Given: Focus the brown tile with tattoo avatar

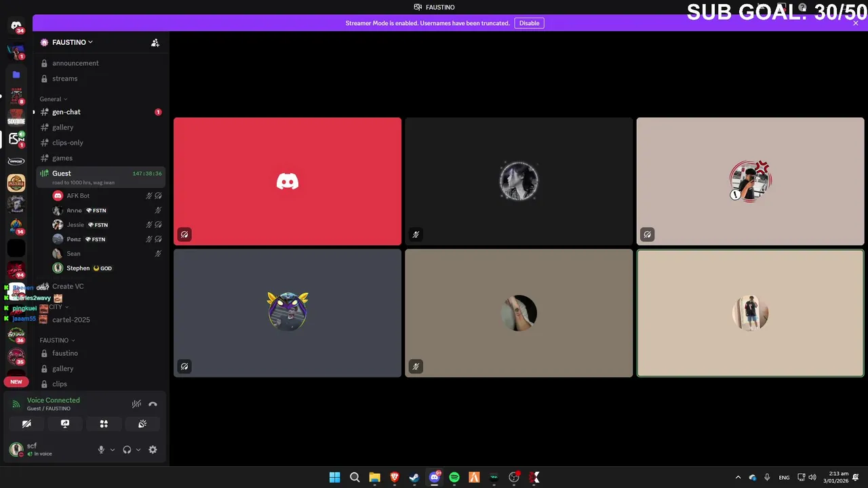Looking at the screenshot, I should 519,313.
